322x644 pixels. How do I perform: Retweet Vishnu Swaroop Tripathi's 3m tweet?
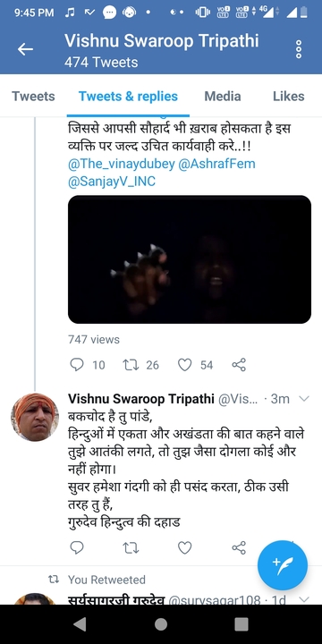131,547
